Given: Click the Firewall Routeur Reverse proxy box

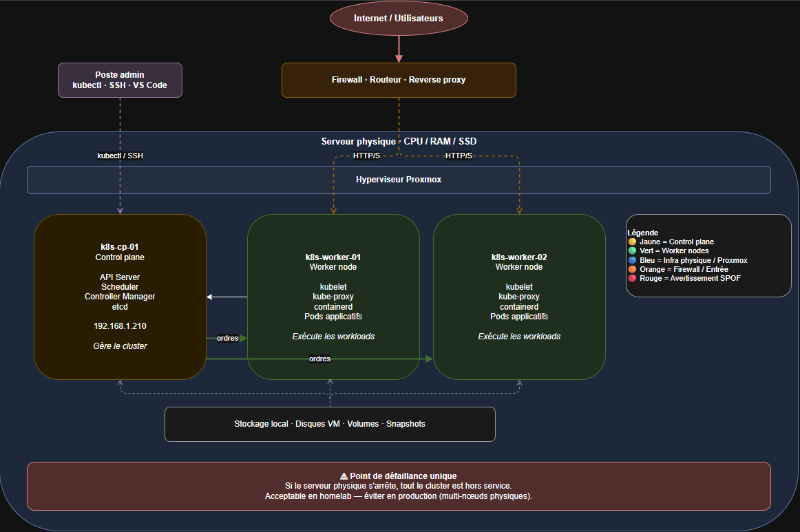Looking at the screenshot, I should [399, 80].
